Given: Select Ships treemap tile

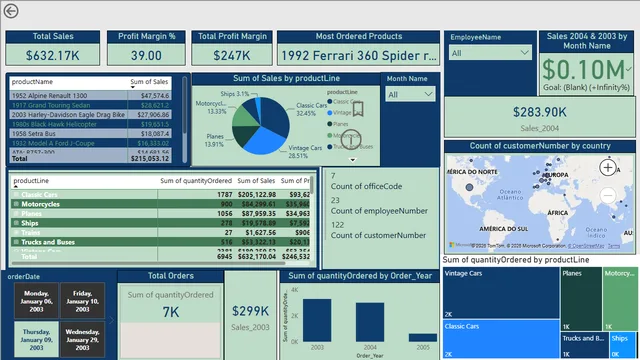Looking at the screenshot, I should click(x=623, y=345).
